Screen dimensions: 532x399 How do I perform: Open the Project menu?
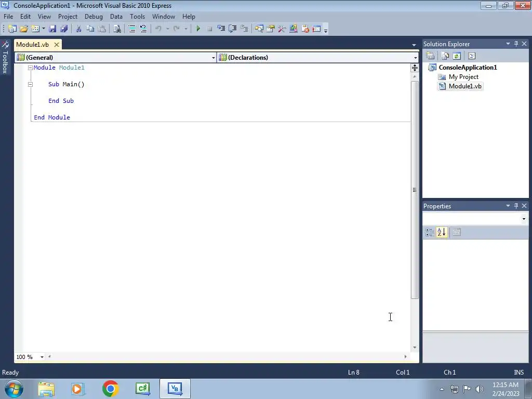point(68,16)
